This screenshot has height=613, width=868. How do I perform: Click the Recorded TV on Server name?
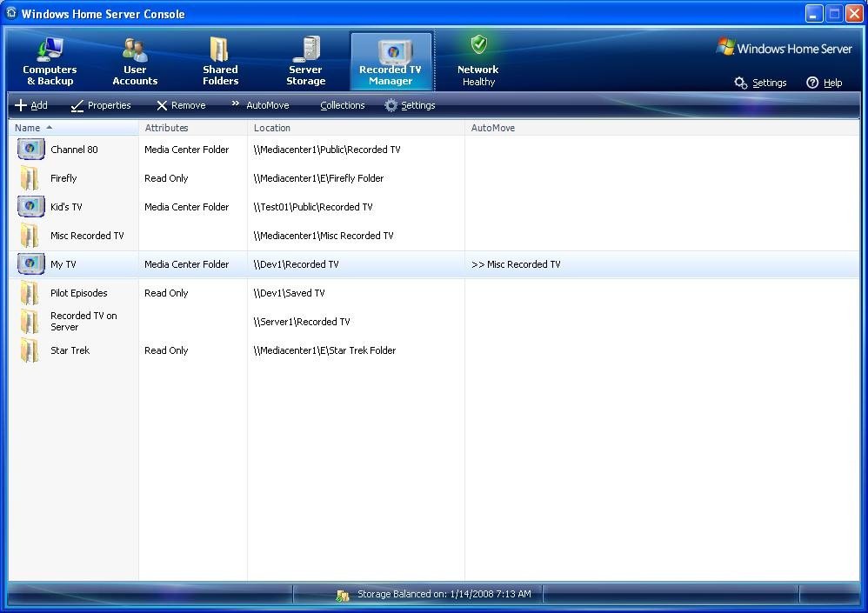[x=83, y=322]
